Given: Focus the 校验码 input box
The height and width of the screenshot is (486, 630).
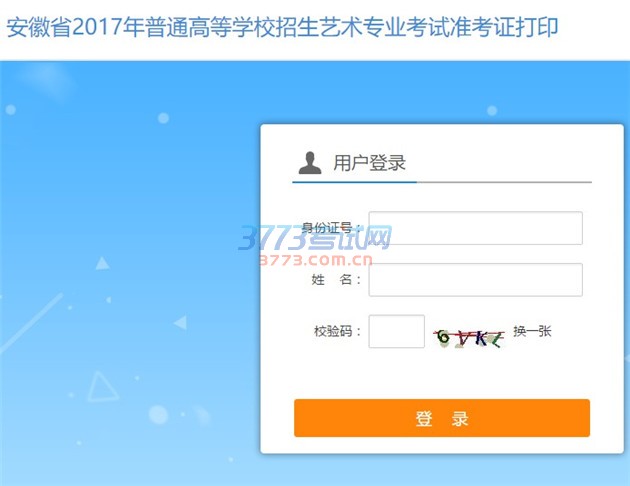Looking at the screenshot, I should tap(397, 331).
